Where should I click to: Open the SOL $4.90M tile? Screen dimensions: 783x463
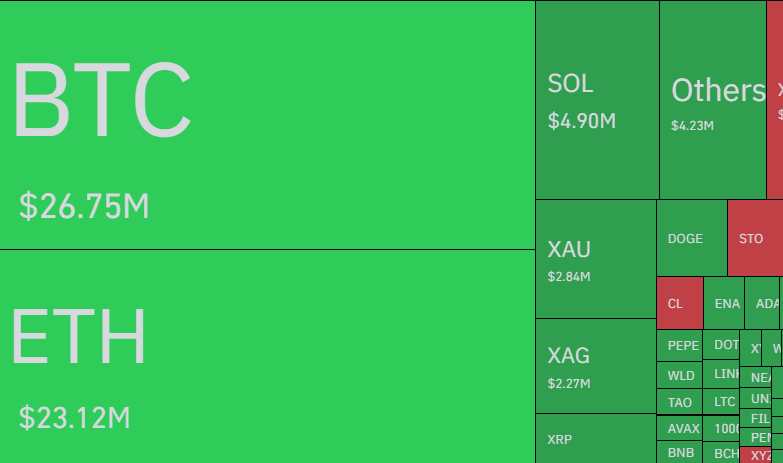point(597,100)
